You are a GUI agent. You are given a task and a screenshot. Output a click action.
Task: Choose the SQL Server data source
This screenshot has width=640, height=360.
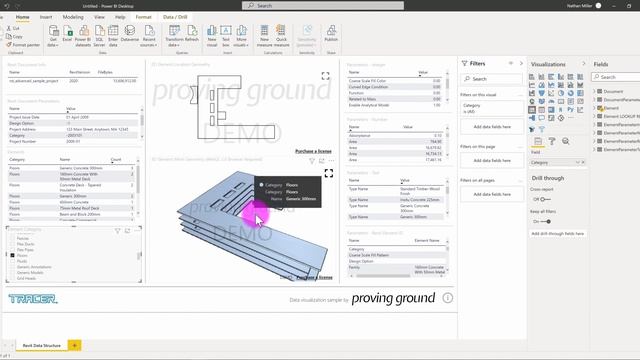tap(99, 36)
